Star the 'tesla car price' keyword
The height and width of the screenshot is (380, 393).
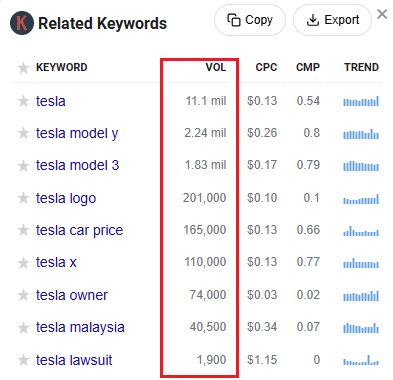(x=23, y=230)
